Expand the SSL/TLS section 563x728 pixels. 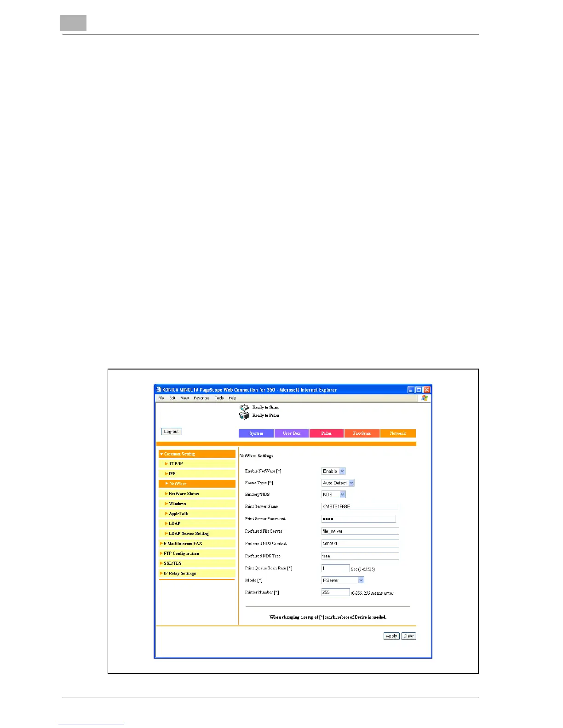tap(197, 563)
